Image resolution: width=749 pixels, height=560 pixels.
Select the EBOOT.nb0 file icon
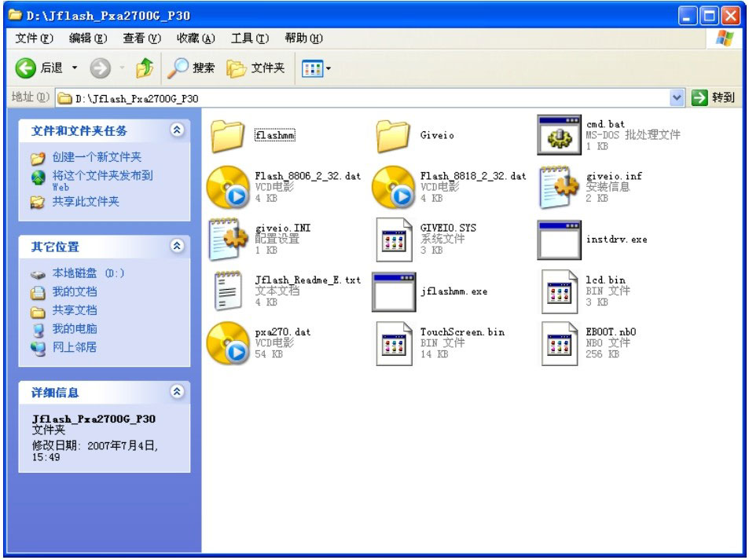pyautogui.click(x=560, y=344)
